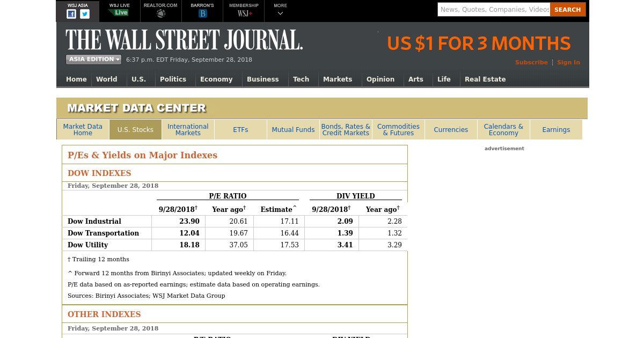Switch to Earnings tab

556,130
